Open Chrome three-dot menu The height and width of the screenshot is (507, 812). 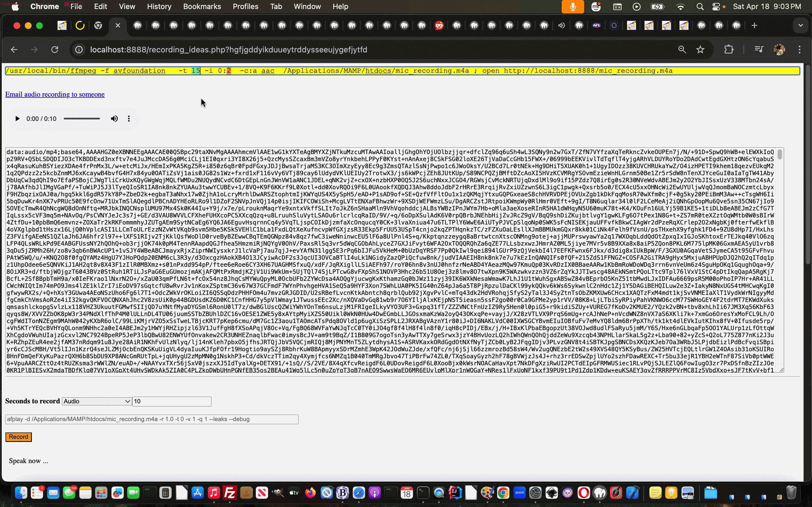[800, 50]
